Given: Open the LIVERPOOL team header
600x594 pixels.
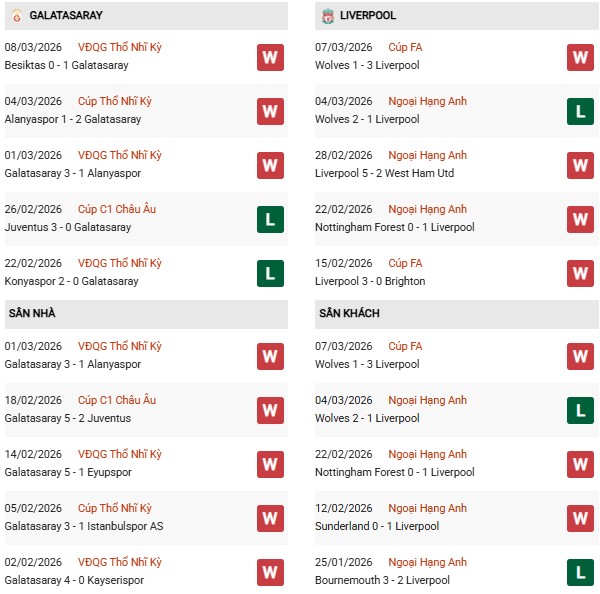Looking at the screenshot, I should [368, 16].
